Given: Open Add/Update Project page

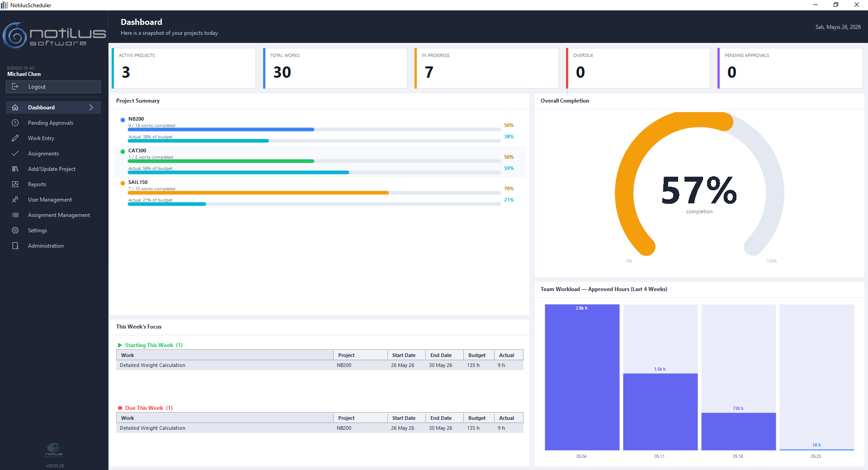Looking at the screenshot, I should point(53,169).
